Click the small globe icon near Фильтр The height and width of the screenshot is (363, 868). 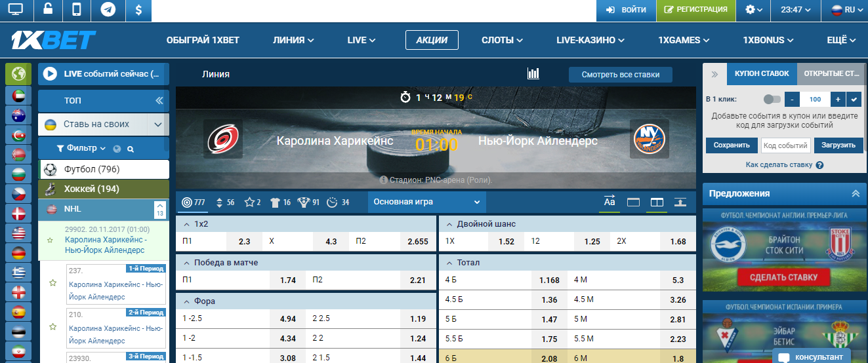tap(117, 149)
